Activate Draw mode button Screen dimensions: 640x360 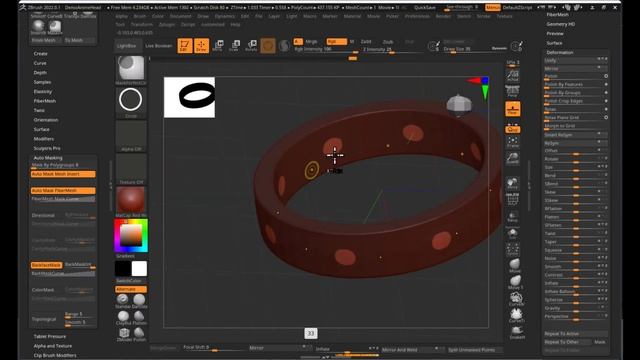[201, 45]
